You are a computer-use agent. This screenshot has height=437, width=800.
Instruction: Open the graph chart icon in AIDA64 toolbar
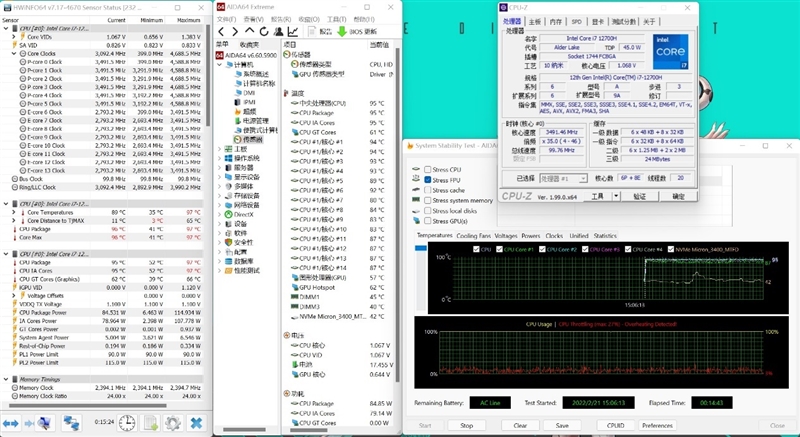point(293,32)
